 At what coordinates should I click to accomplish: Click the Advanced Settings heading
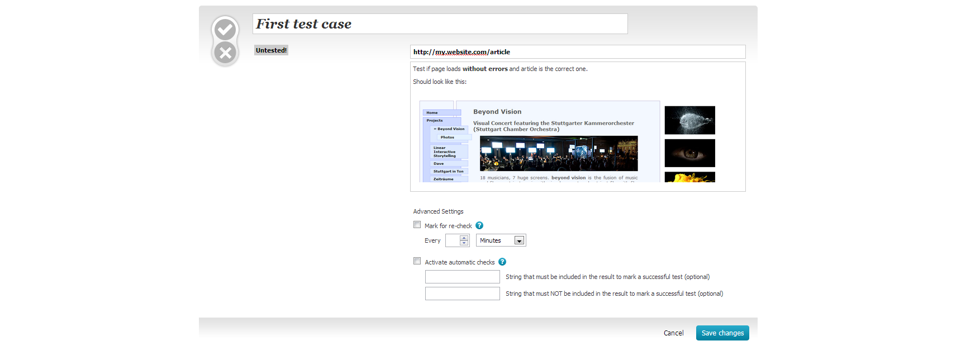coord(438,211)
